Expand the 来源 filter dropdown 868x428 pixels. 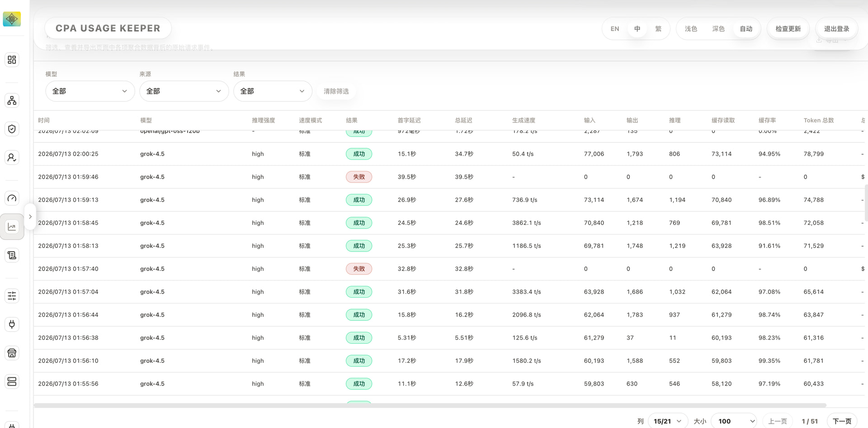pyautogui.click(x=184, y=91)
